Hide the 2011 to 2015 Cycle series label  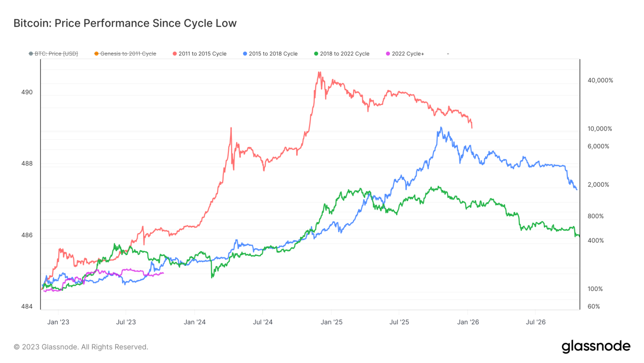[x=202, y=54]
